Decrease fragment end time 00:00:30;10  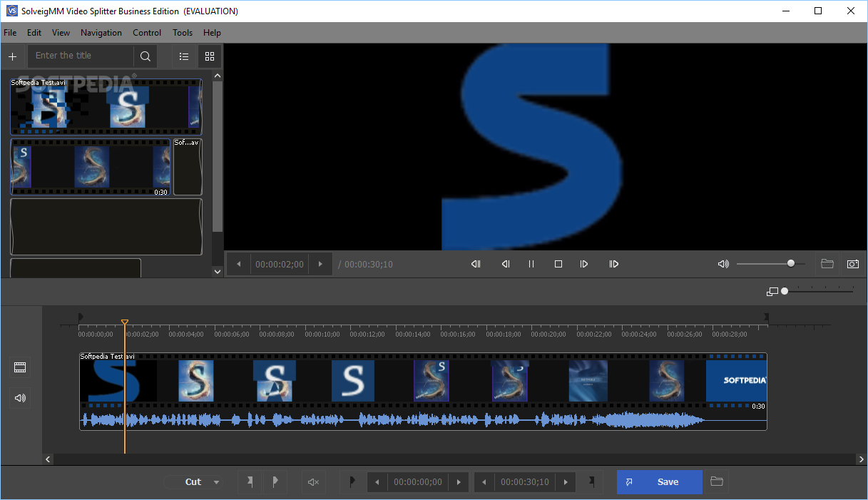point(484,482)
